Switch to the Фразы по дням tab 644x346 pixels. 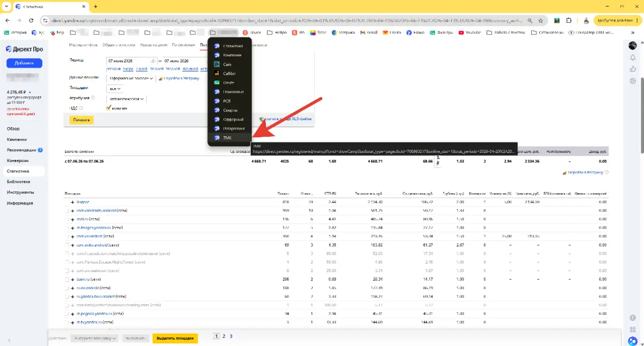154,45
